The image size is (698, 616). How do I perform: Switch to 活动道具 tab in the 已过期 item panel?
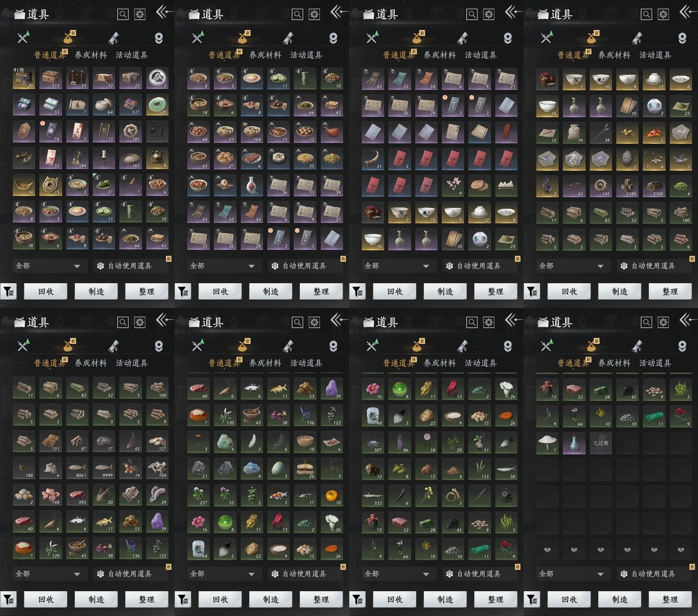click(655, 363)
